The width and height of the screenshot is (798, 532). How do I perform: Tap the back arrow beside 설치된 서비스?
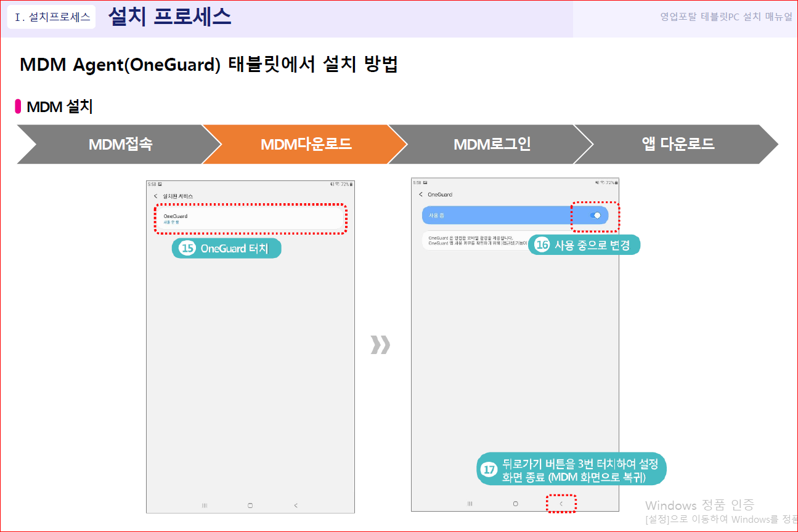point(155,196)
